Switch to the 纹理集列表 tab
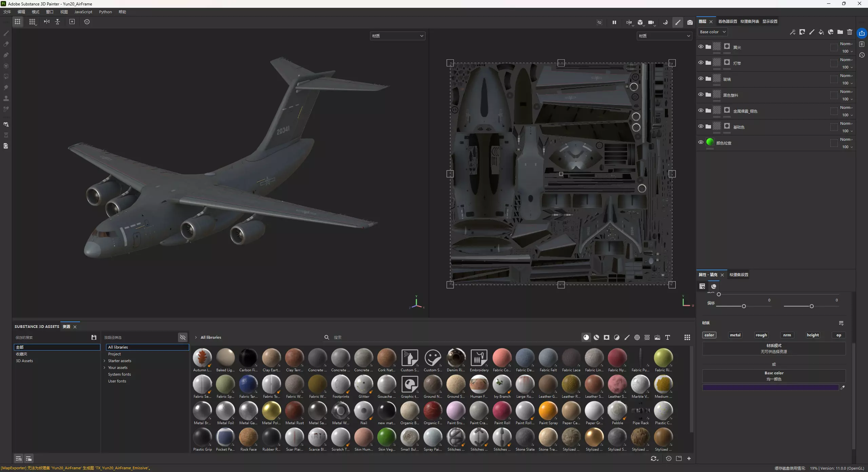The width and height of the screenshot is (868, 472). 749,21
